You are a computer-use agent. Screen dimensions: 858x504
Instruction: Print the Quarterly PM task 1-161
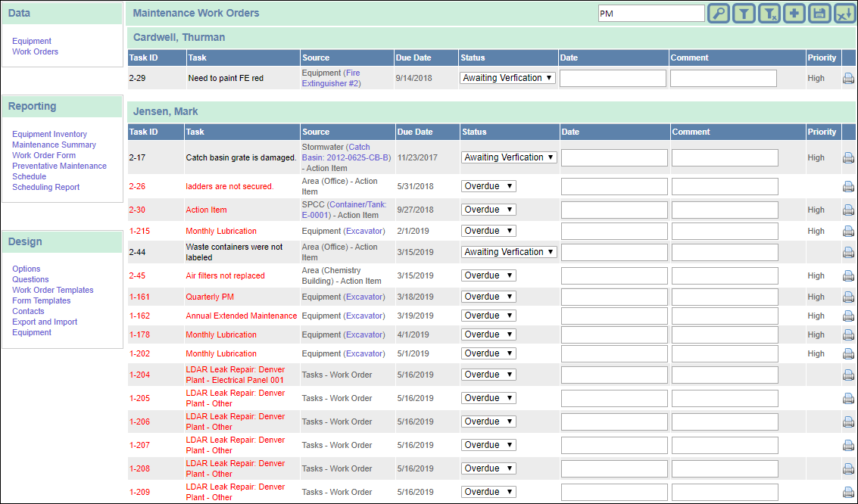848,296
